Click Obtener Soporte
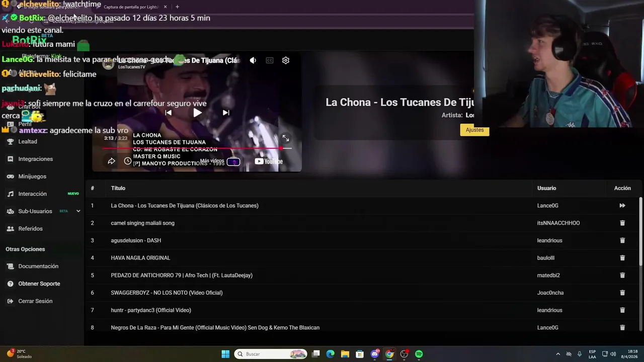This screenshot has width=644, height=362. tap(39, 284)
